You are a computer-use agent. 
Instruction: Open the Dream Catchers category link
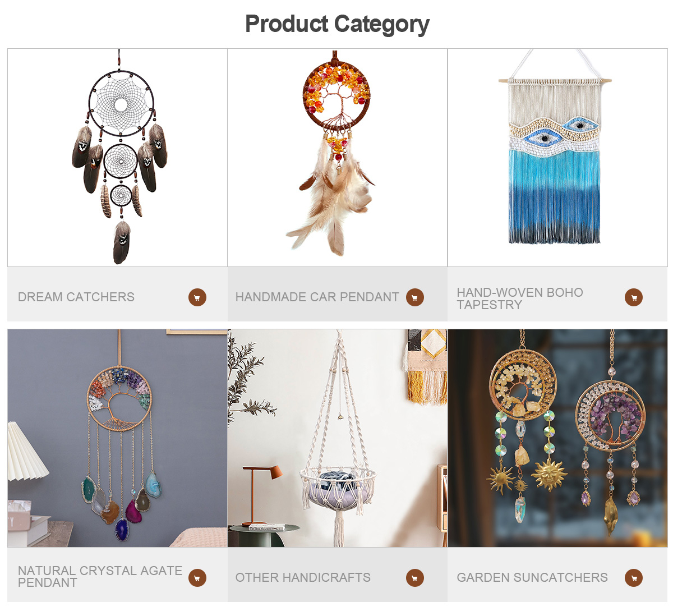click(x=76, y=297)
